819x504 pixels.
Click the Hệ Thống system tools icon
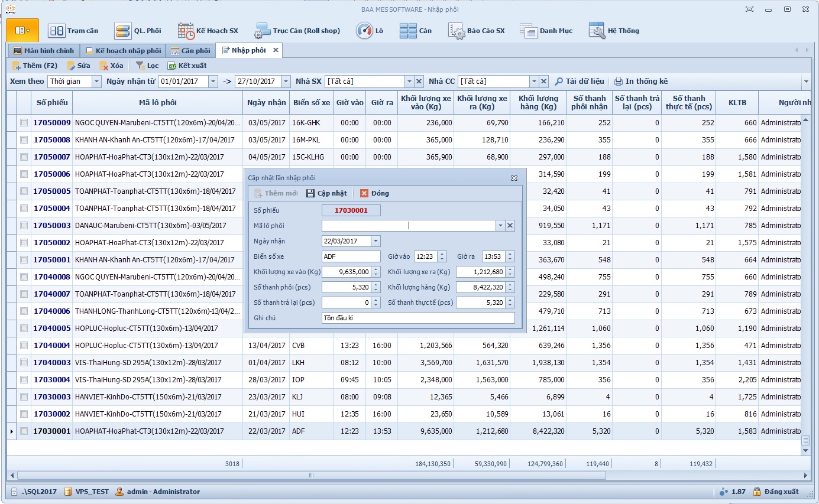[x=597, y=31]
